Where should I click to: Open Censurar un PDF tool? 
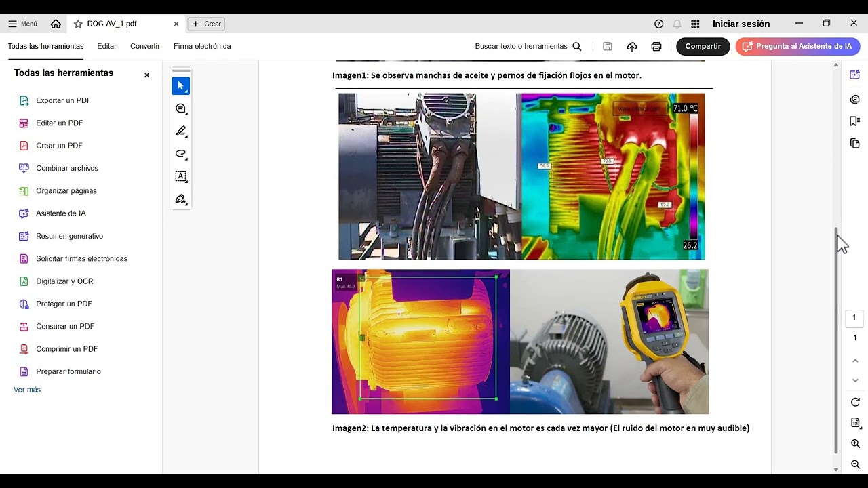(x=56, y=326)
